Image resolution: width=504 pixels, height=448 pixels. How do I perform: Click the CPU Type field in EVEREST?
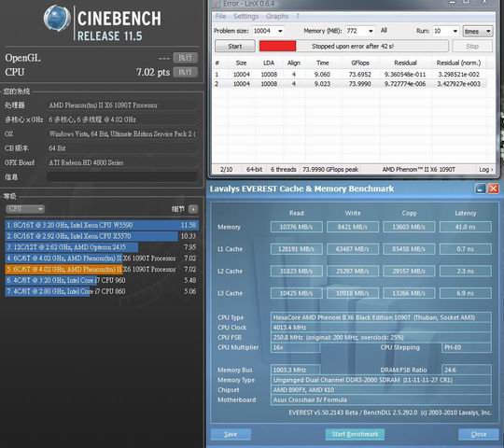[381, 317]
